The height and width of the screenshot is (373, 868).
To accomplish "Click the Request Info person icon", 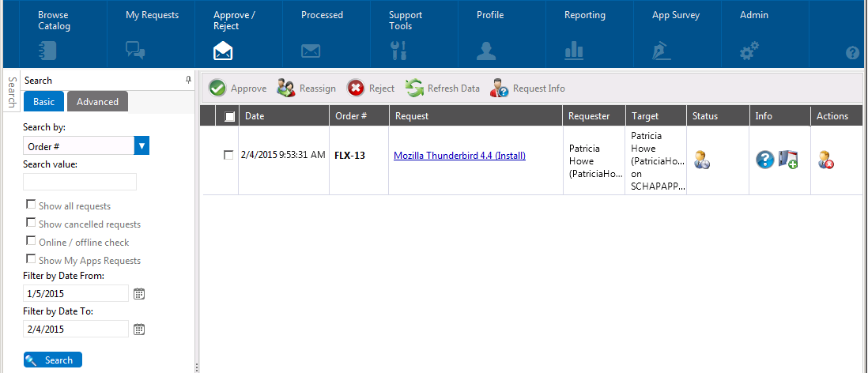I will pos(500,88).
